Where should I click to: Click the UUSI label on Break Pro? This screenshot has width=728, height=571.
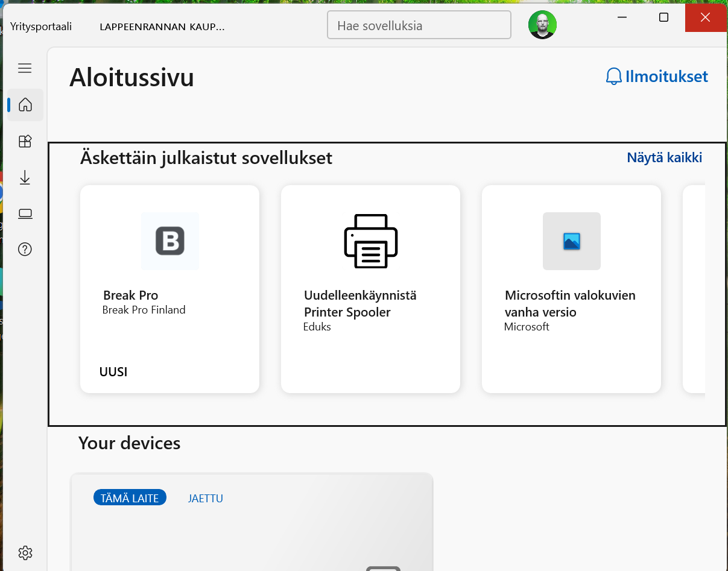[113, 372]
